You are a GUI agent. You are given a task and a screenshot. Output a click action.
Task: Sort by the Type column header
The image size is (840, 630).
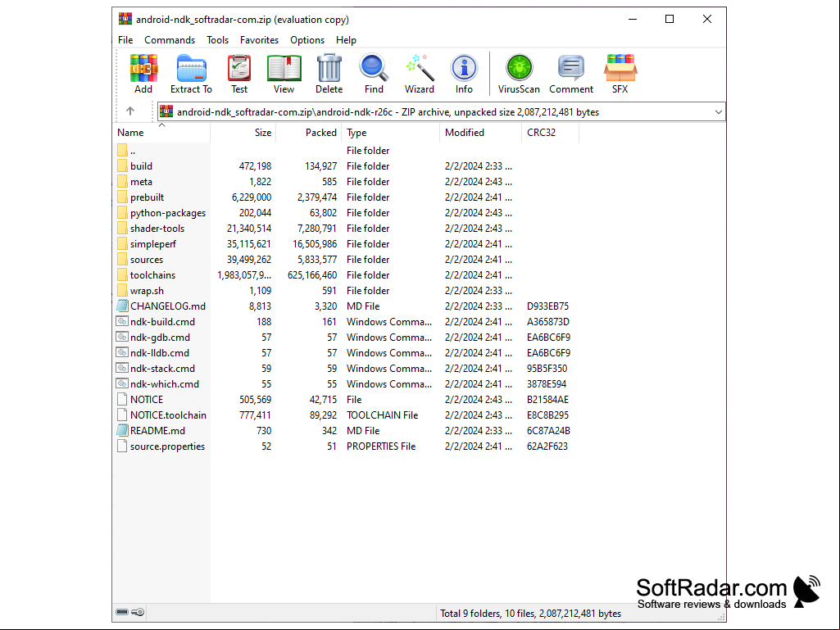coord(390,133)
